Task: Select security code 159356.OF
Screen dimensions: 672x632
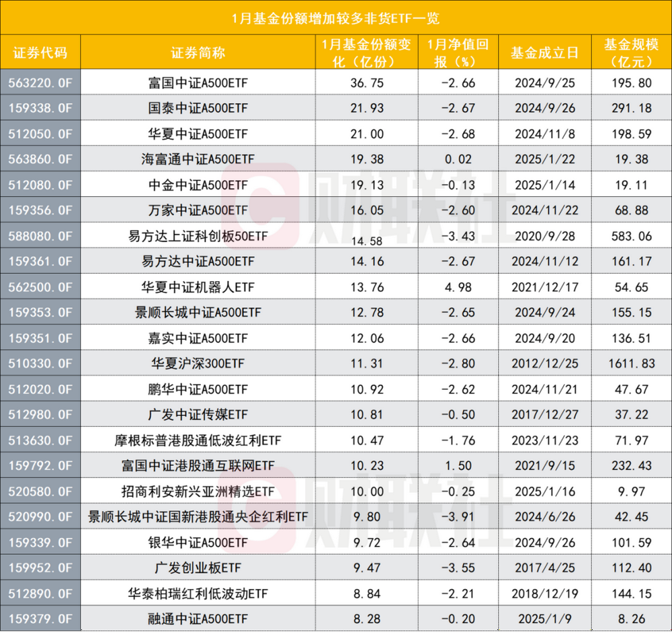Action: pos(40,210)
